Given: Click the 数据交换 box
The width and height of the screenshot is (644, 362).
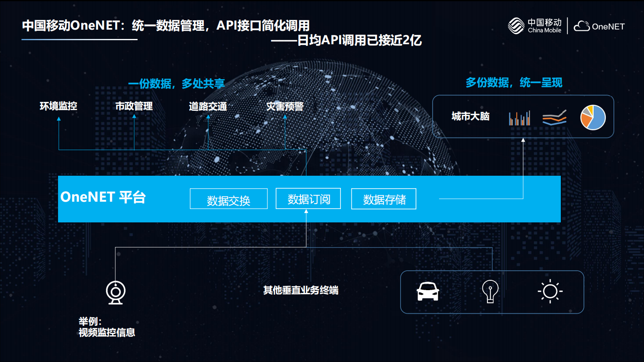Looking at the screenshot, I should click(x=228, y=199).
